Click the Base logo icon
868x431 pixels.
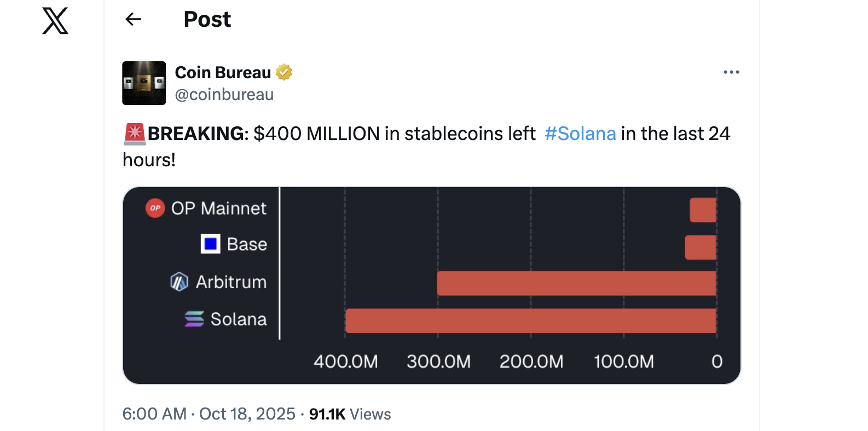coord(211,244)
